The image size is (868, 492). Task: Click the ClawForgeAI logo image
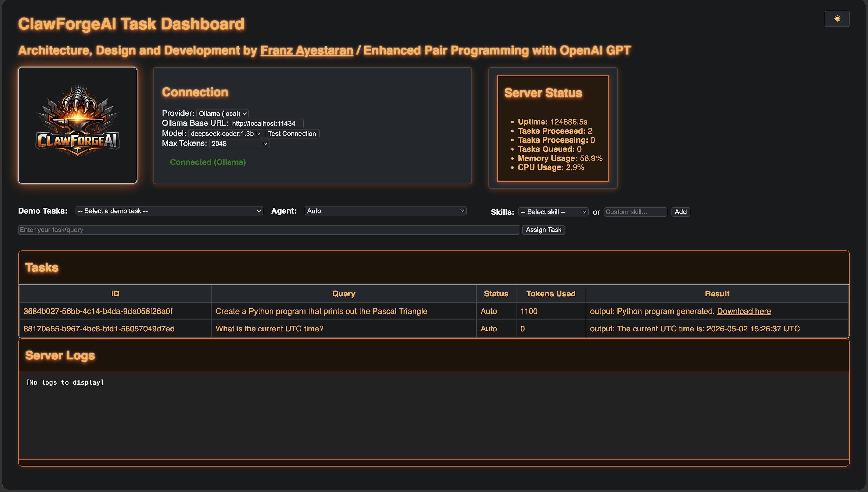point(78,125)
